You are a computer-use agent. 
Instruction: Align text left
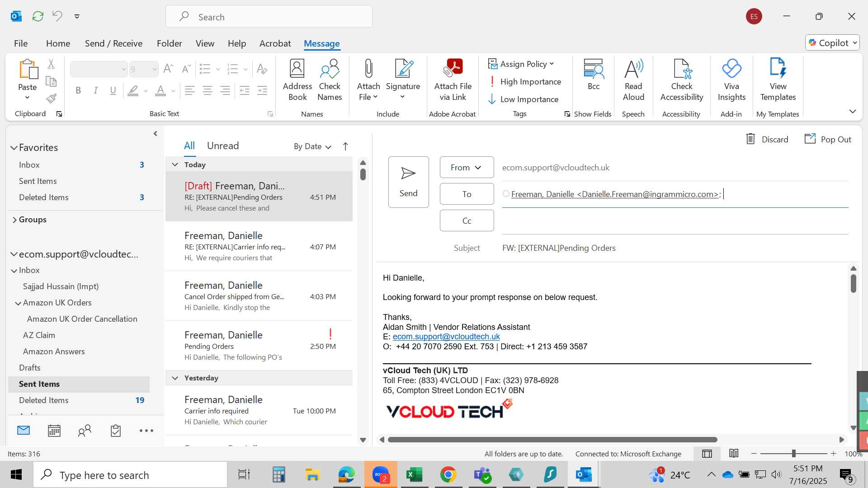pyautogui.click(x=190, y=91)
